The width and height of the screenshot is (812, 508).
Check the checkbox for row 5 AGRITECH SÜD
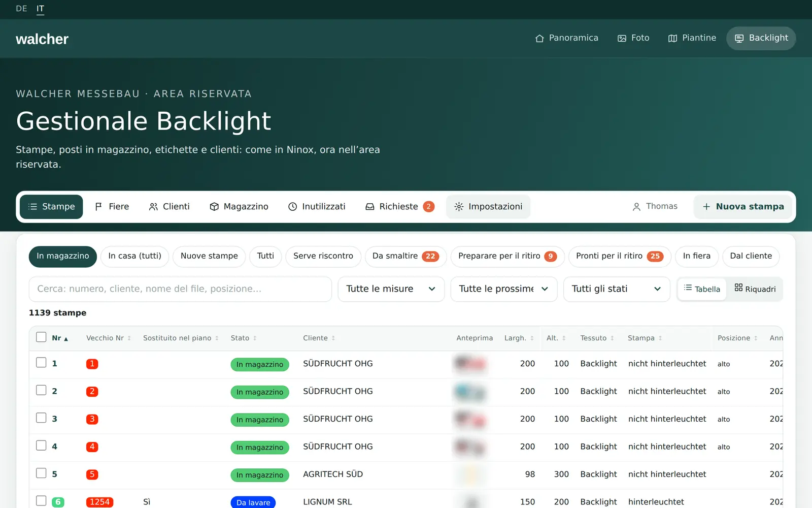(x=41, y=473)
